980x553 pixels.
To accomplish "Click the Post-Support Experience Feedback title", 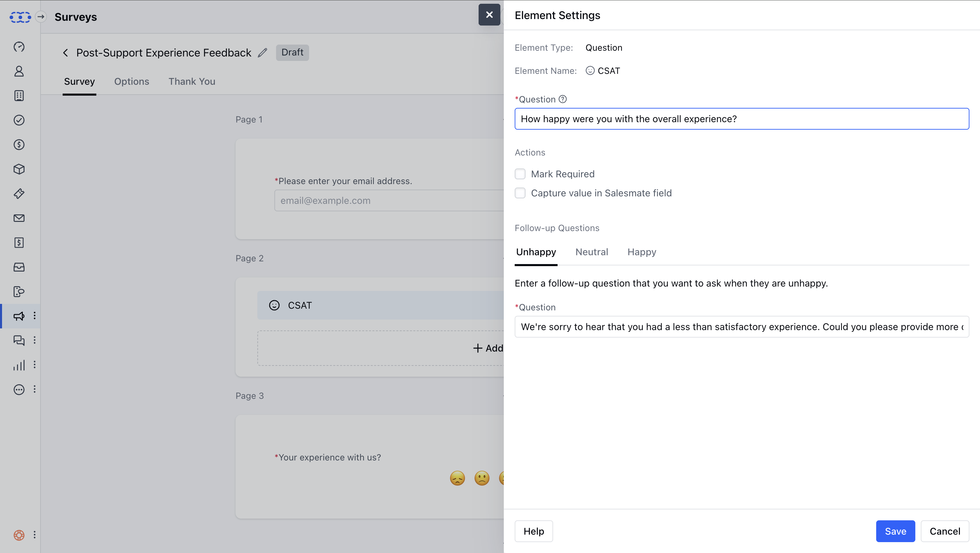I will click(164, 52).
